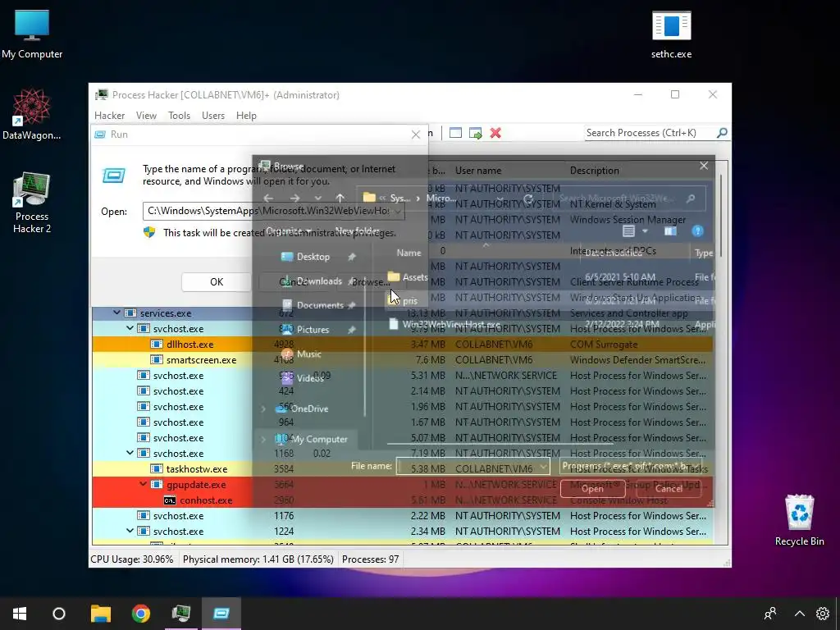Select the smartscreen.exe process row
This screenshot has height=630, width=840.
pos(402,359)
